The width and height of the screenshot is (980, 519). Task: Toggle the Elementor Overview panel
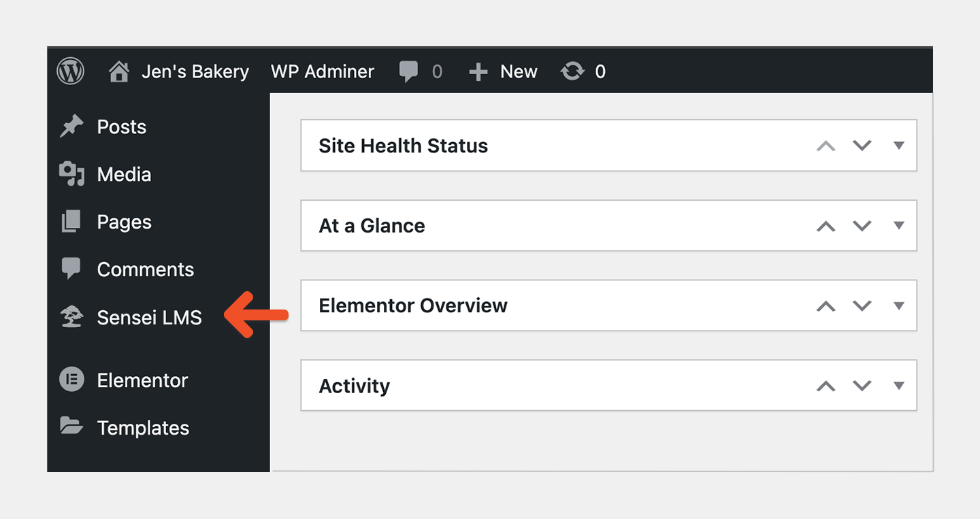coord(899,305)
